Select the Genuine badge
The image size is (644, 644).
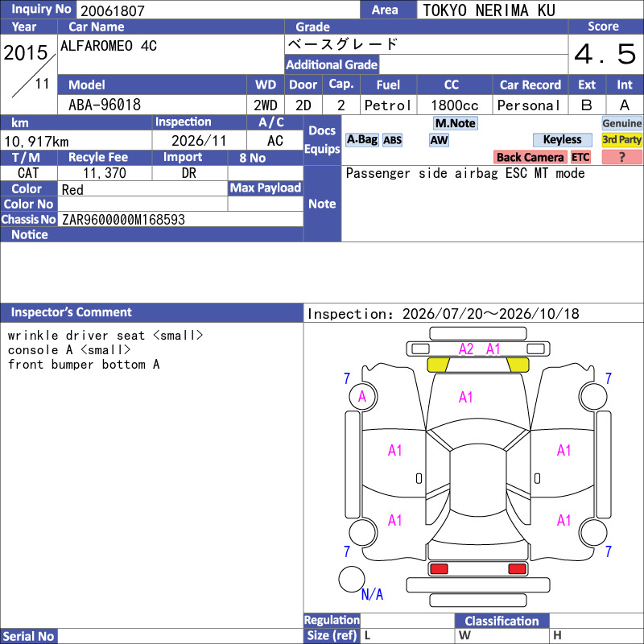click(x=621, y=123)
